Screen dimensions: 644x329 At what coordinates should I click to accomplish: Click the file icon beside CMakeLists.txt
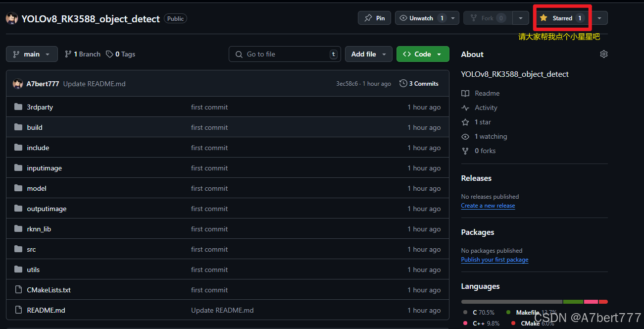[18, 290]
